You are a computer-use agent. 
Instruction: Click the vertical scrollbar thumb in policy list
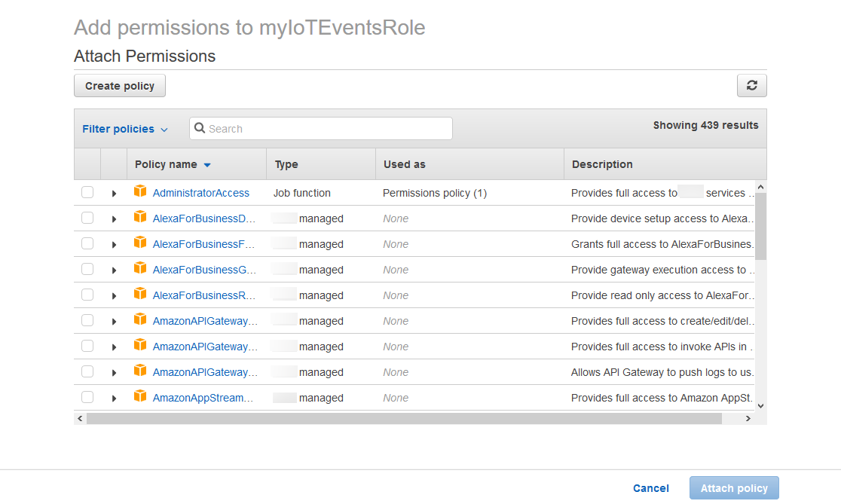point(760,226)
